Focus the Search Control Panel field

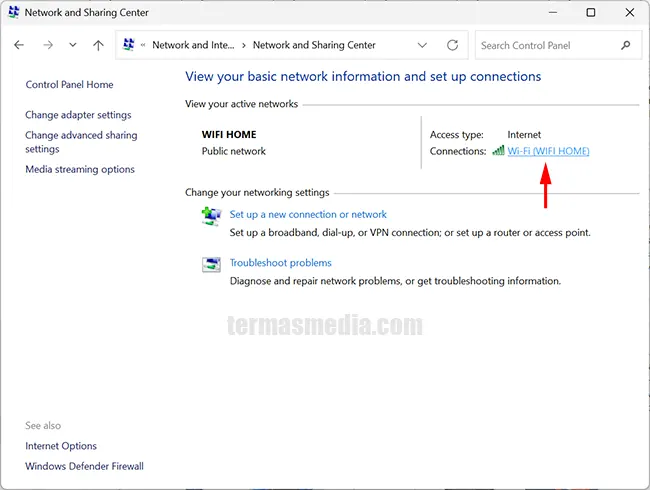558,45
